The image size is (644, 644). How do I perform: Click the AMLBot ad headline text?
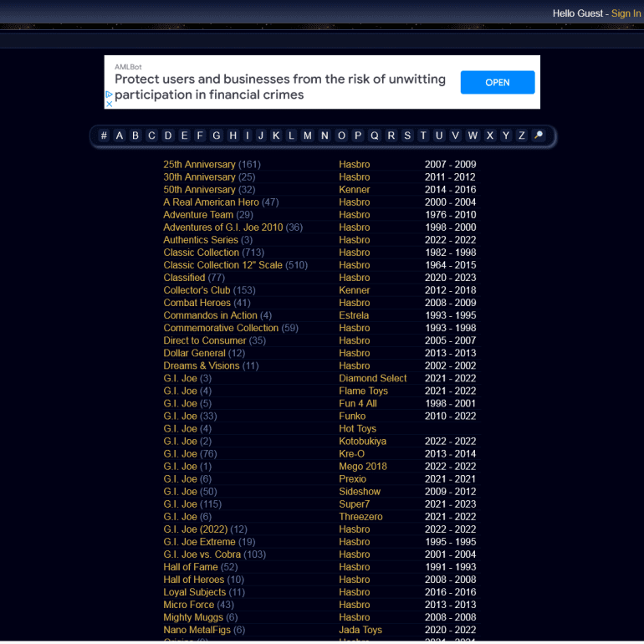click(279, 87)
